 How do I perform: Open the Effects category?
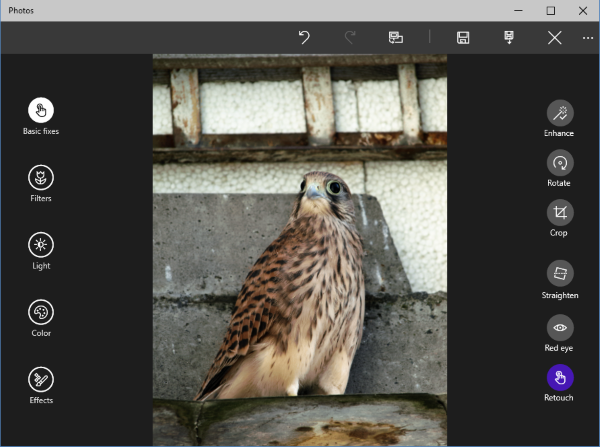click(x=41, y=379)
